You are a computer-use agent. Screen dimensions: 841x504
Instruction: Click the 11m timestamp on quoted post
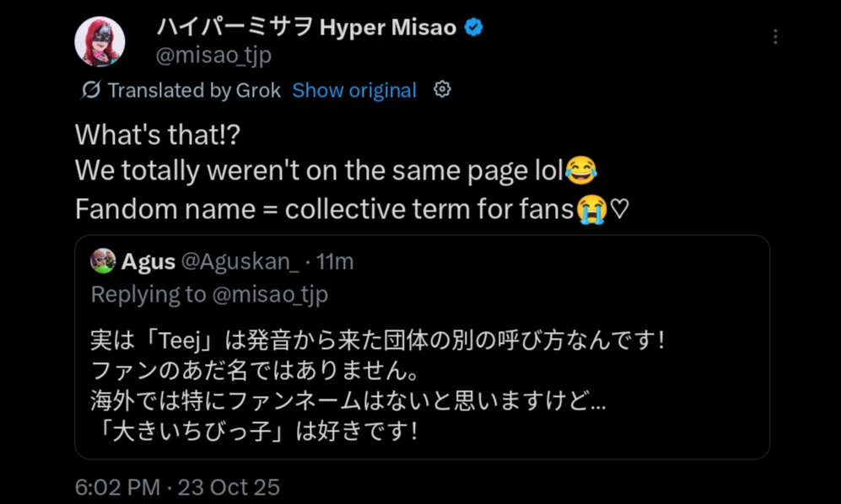click(335, 262)
